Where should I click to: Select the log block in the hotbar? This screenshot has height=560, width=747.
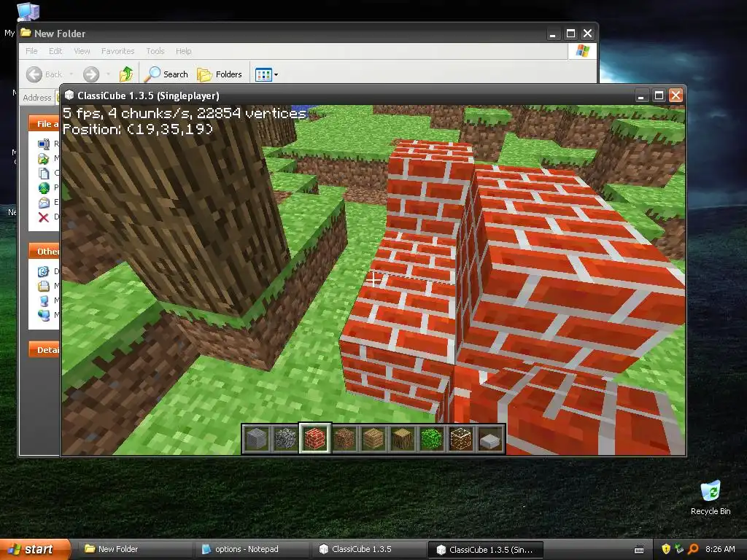coord(402,438)
